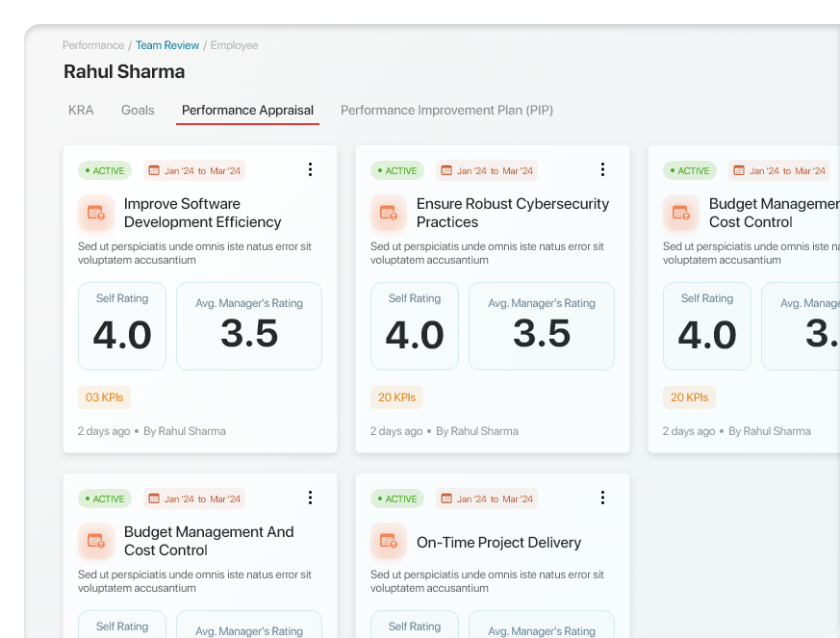
Task: Click the Employee breadcrumb item
Action: click(234, 45)
